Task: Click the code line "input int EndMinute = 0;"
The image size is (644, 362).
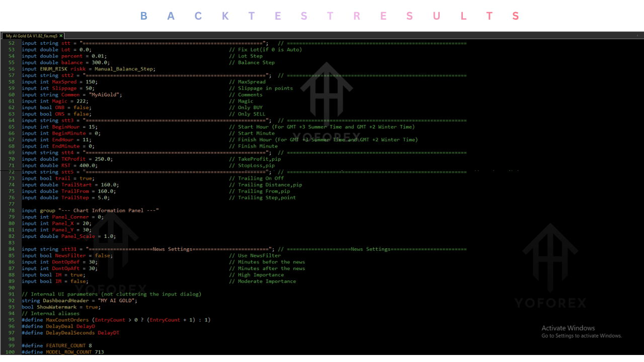Action: [x=58, y=146]
